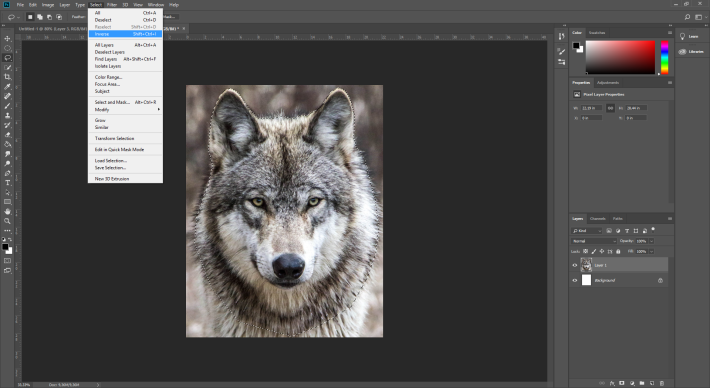Toggle lock image pixels brush icon
Screen dimensions: 710x388
coord(594,251)
